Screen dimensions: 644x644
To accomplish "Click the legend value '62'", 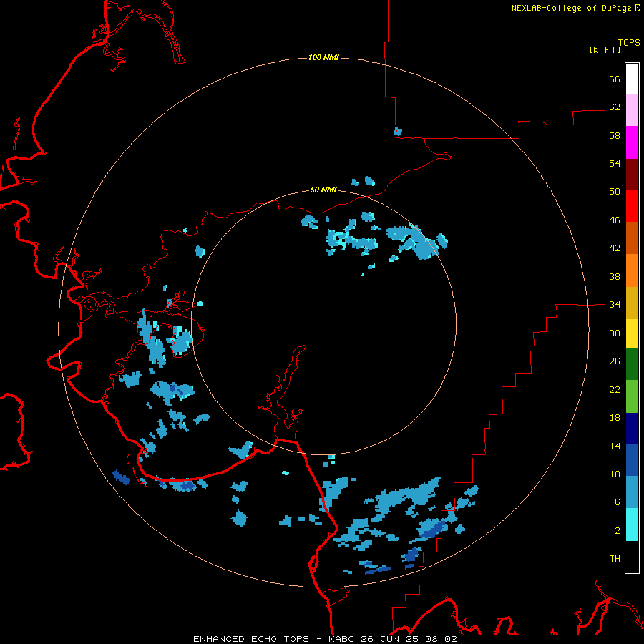I will click(x=615, y=107).
